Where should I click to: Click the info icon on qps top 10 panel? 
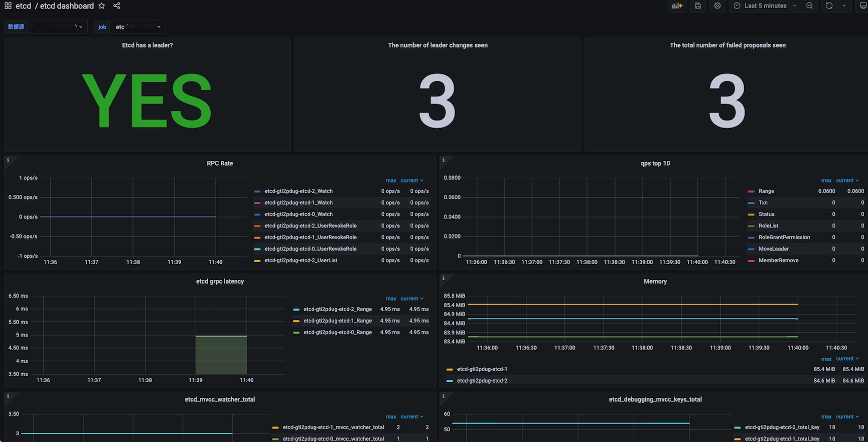tap(443, 160)
